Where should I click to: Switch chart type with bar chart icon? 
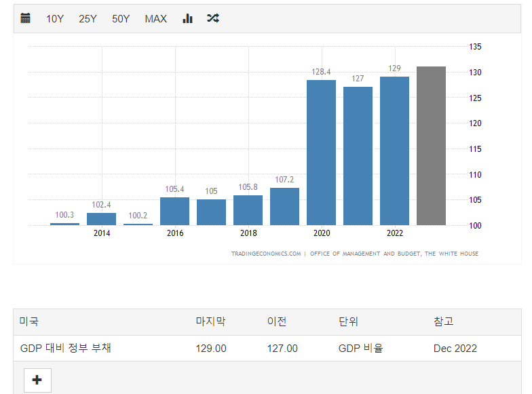(x=187, y=18)
